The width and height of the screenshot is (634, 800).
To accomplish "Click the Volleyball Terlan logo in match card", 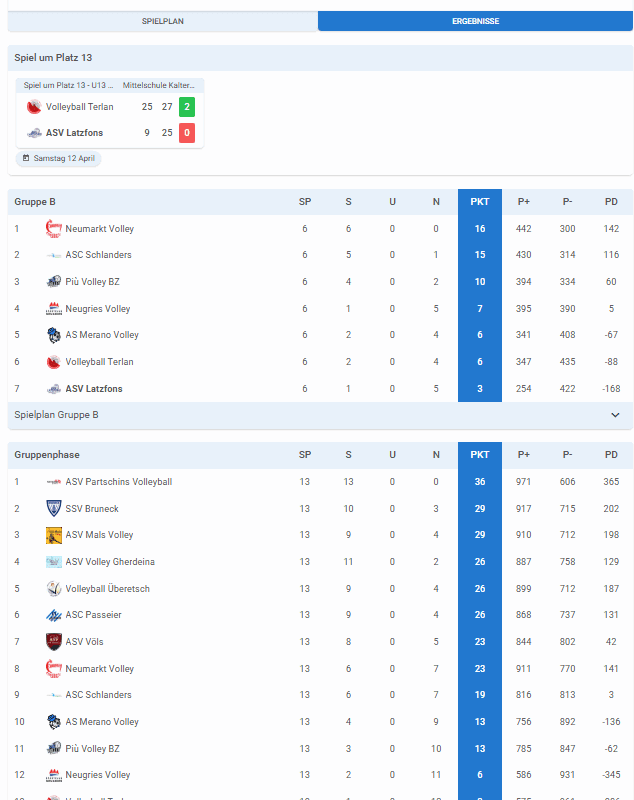I will [34, 107].
